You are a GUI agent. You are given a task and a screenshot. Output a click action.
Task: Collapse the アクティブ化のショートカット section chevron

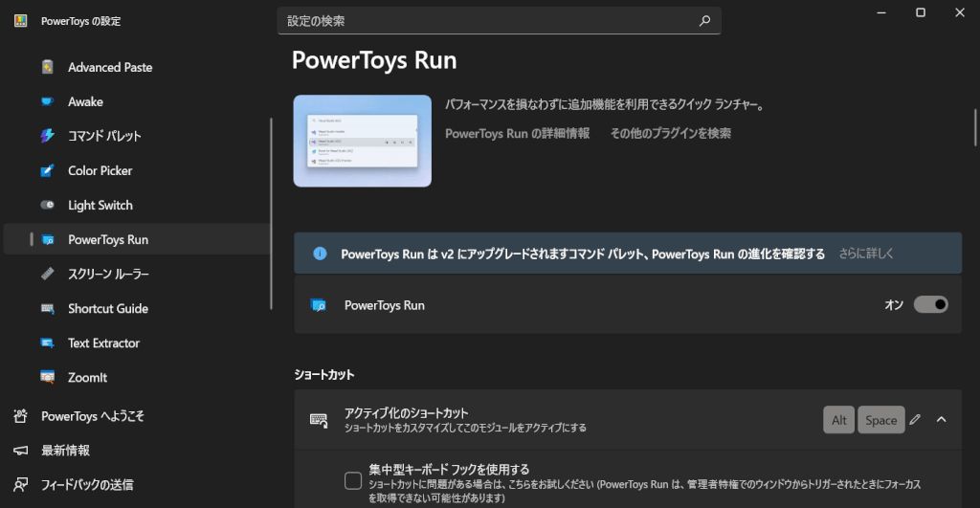coord(941,419)
